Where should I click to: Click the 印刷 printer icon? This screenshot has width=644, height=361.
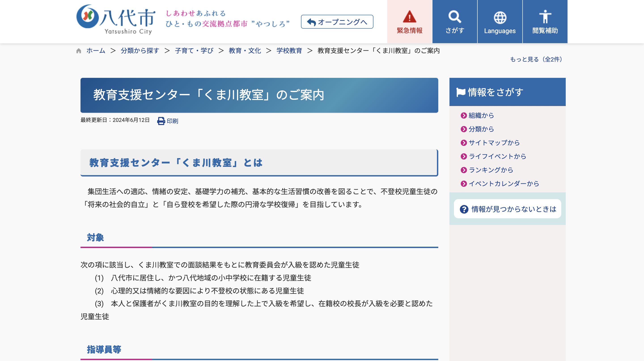coord(161,121)
